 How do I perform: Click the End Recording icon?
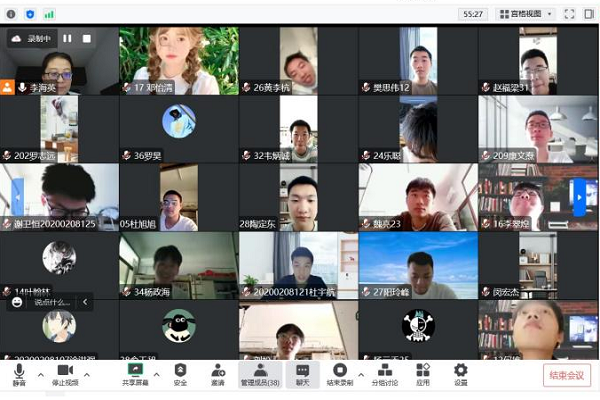pos(340,374)
